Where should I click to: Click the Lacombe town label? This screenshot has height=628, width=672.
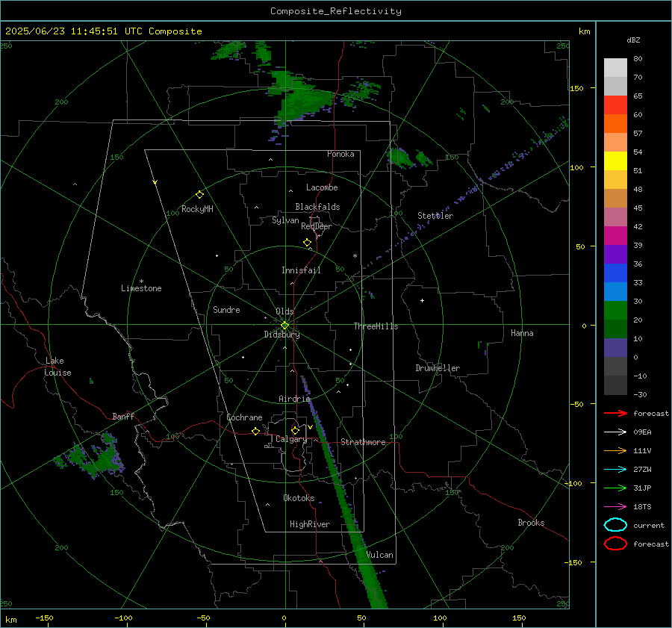[x=322, y=187]
